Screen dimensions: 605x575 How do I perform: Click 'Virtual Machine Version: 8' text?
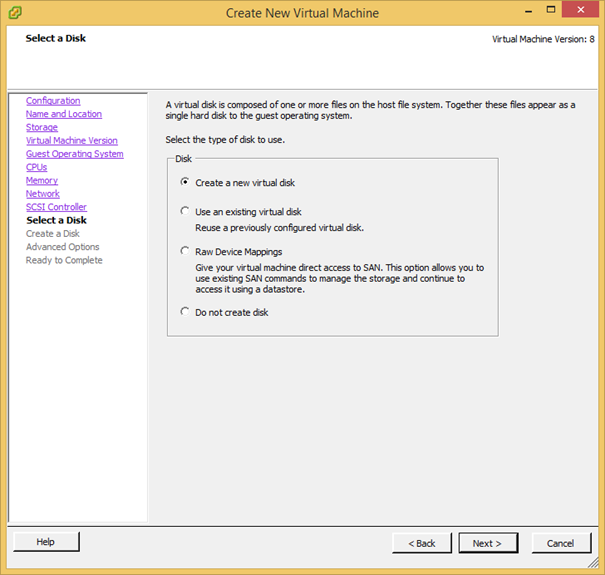[543, 39]
